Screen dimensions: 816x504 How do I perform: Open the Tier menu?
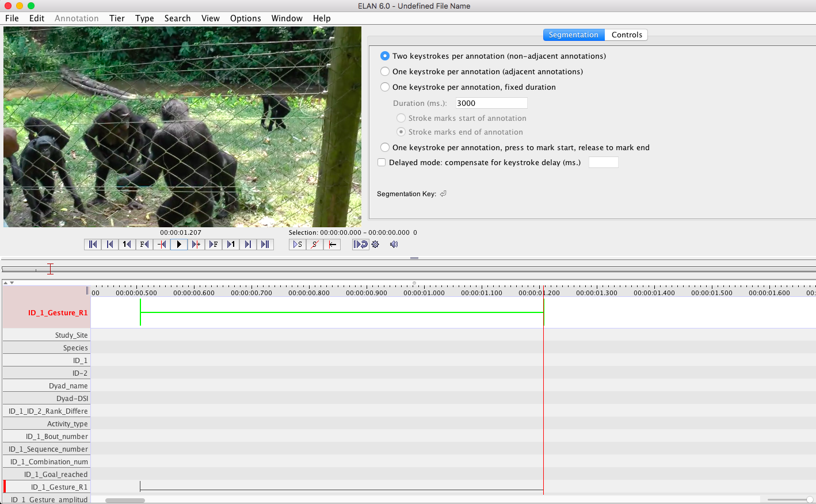117,18
